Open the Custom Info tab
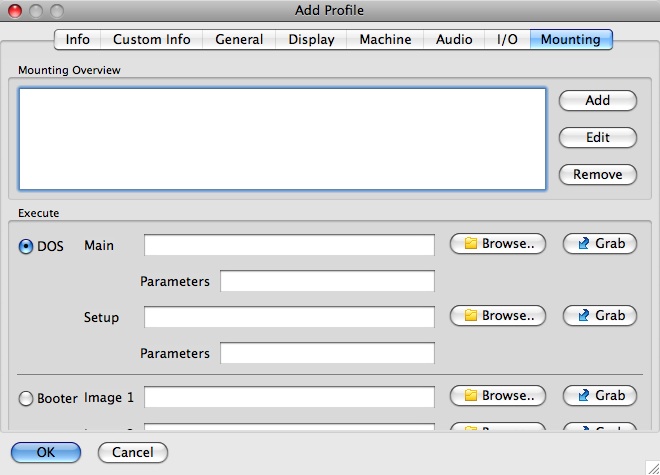This screenshot has width=660, height=475. 152,40
